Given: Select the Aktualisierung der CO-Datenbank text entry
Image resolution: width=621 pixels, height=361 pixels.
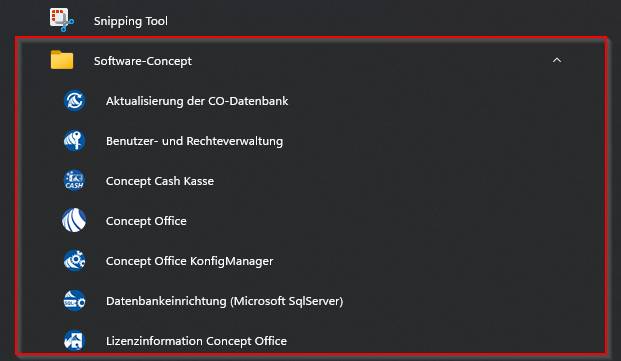Looking at the screenshot, I should click(x=197, y=101).
